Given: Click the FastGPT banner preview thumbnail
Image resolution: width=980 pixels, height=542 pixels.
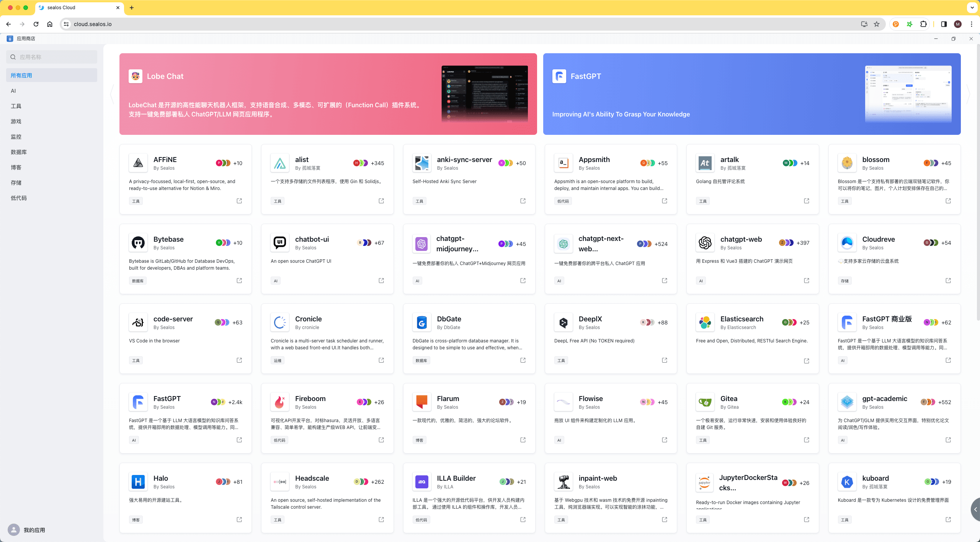Looking at the screenshot, I should [908, 94].
